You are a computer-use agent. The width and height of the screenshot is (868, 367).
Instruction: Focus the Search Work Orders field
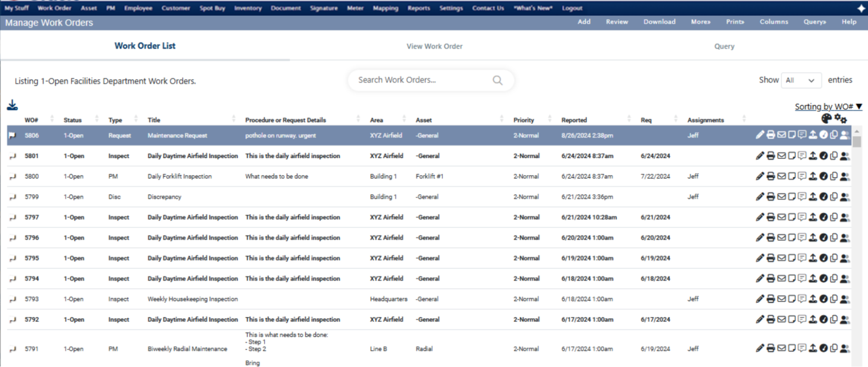coord(431,80)
